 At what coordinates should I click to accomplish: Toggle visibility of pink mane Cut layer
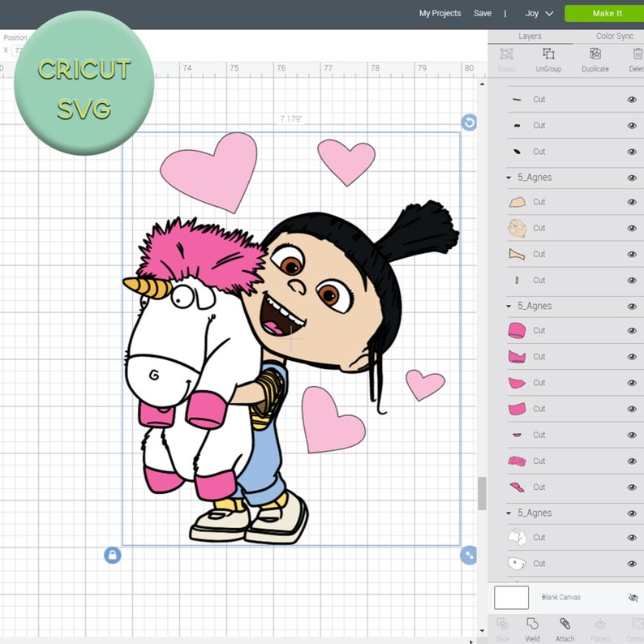tap(632, 462)
